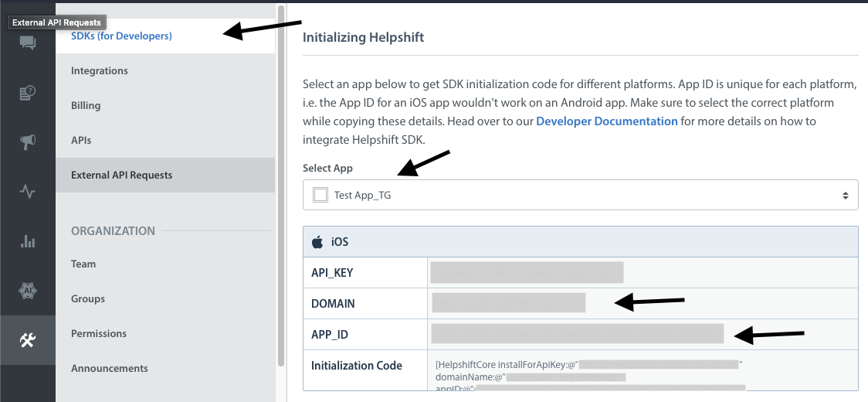Click the Test App_TG app icon box
Screen dimensions: 868x402
(x=320, y=196)
